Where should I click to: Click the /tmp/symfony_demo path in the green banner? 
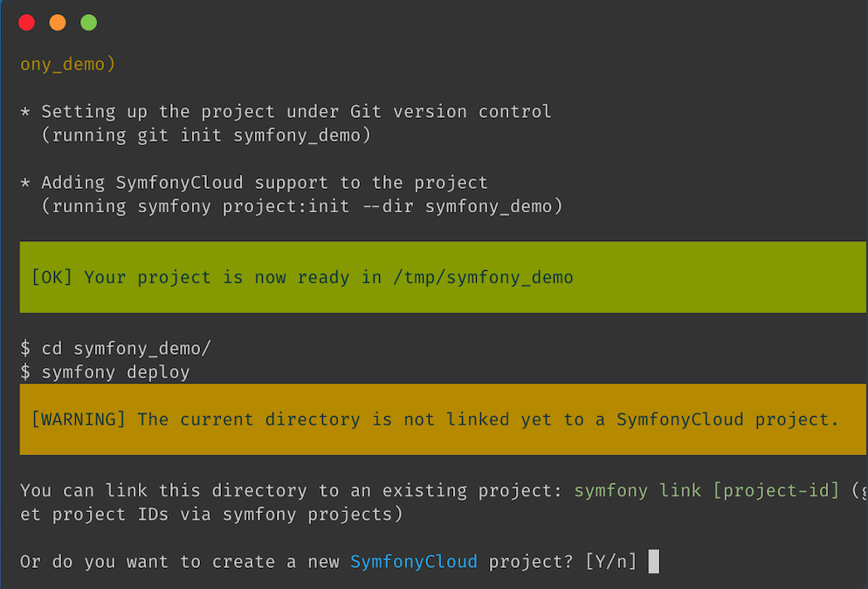pos(483,278)
